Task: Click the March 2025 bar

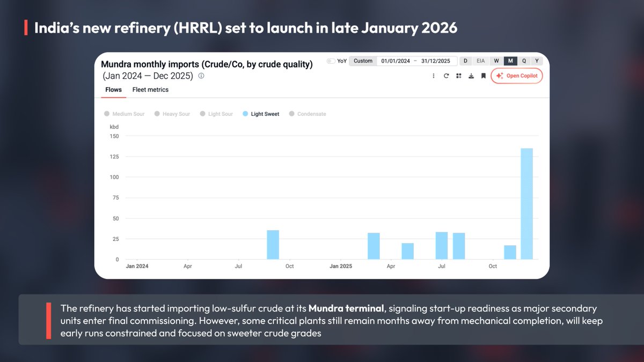Action: click(374, 246)
